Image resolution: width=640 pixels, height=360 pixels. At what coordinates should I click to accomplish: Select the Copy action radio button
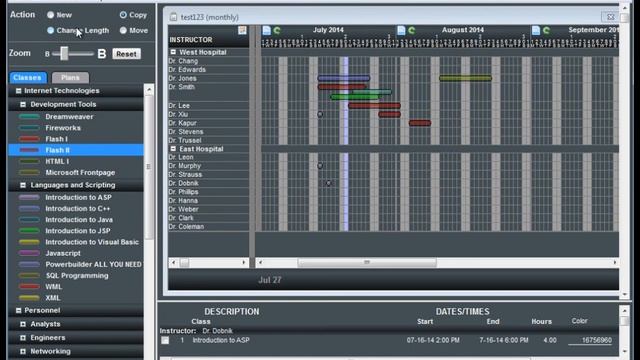tap(123, 15)
